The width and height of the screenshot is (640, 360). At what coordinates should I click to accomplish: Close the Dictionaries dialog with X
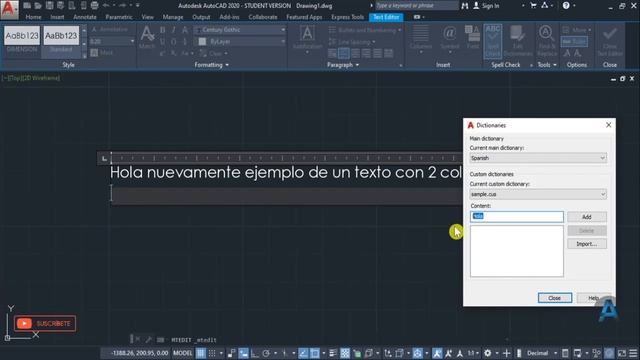pyautogui.click(x=608, y=125)
